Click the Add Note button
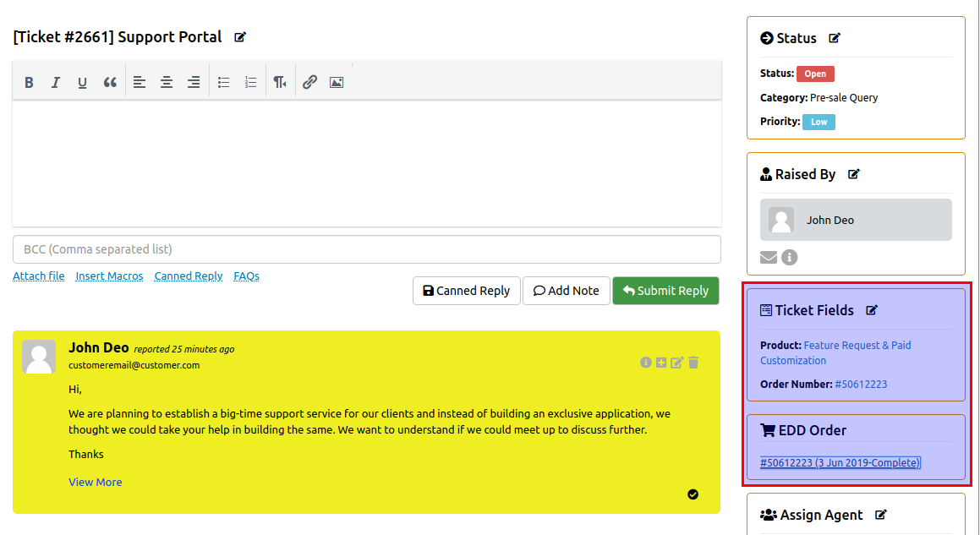The height and width of the screenshot is (535, 980). click(x=567, y=291)
